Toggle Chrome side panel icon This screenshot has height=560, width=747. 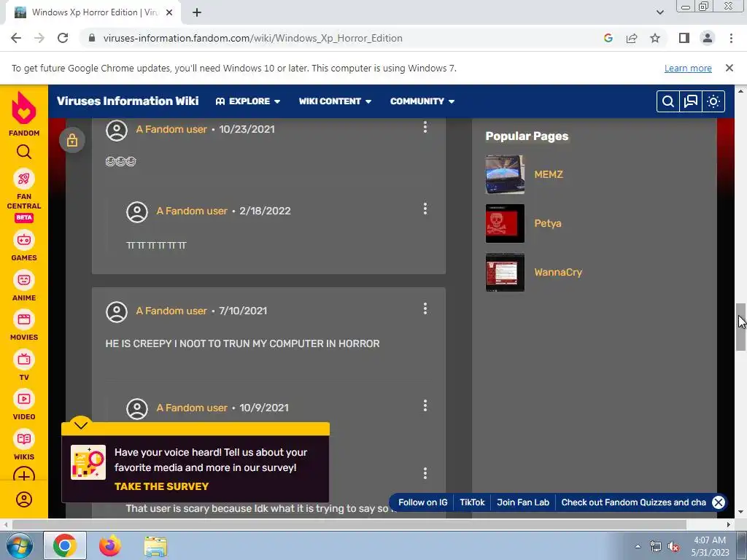click(684, 38)
